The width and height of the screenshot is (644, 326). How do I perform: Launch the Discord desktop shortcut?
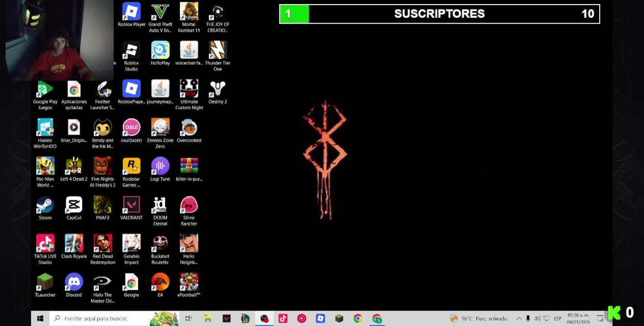coord(74,286)
